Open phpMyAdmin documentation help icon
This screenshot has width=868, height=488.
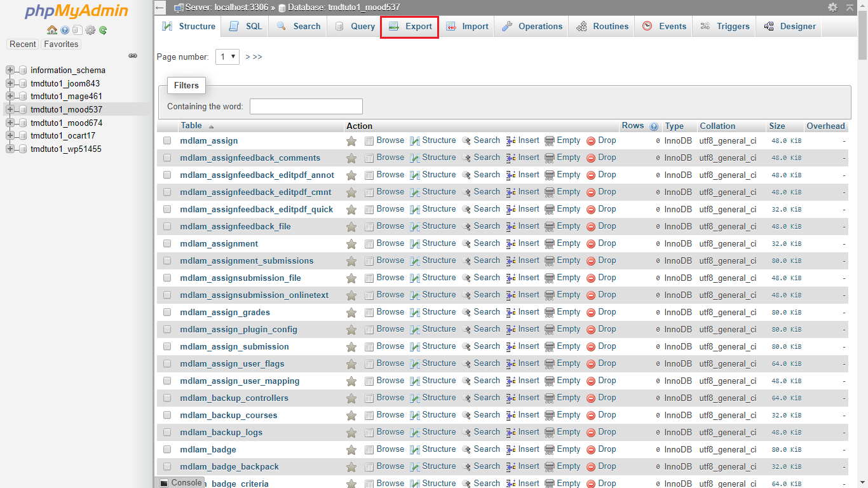65,30
